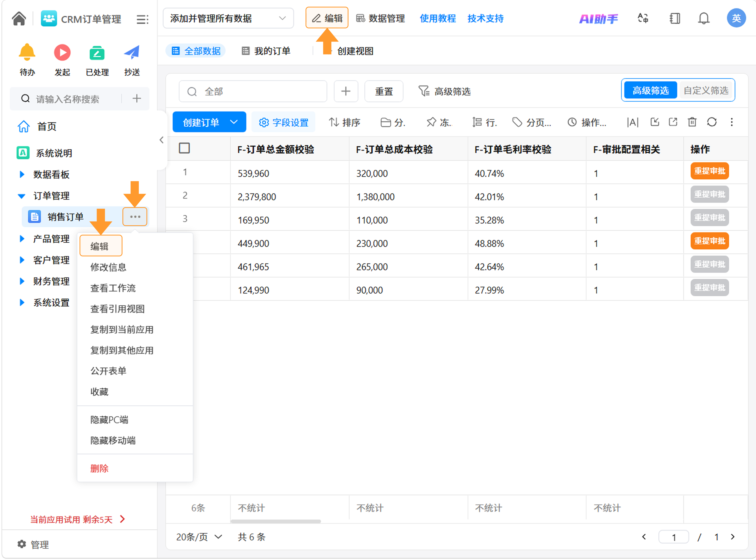This screenshot has width=756, height=560.
Task: Open the translate language icon
Action: pyautogui.click(x=643, y=18)
